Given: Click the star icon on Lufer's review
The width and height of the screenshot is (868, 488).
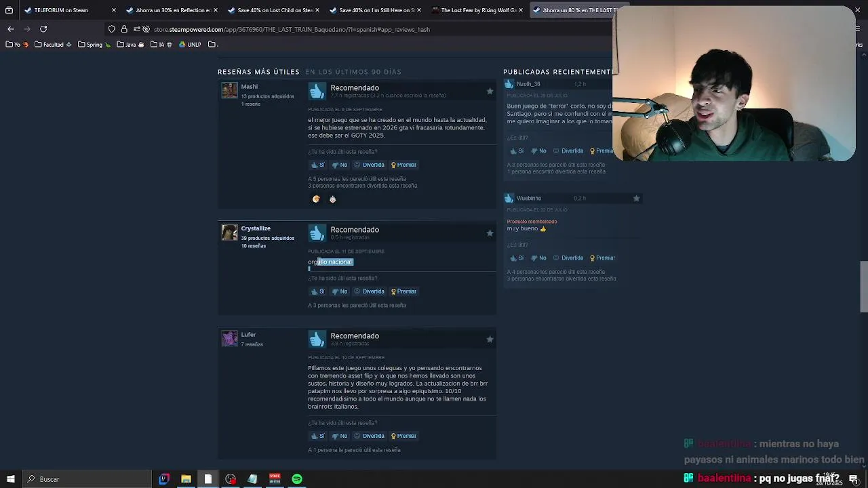Looking at the screenshot, I should click(x=490, y=340).
